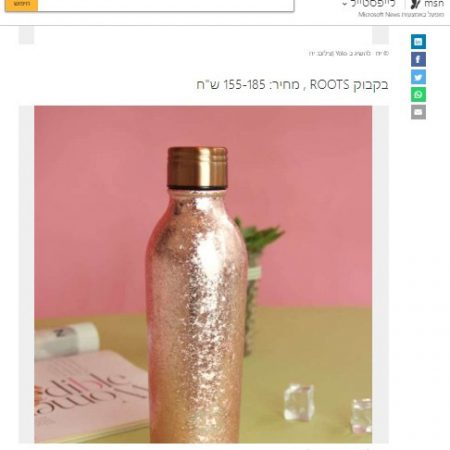The width and height of the screenshot is (450, 450).
Task: Open the lifestyle section label
Action: coord(373,4)
